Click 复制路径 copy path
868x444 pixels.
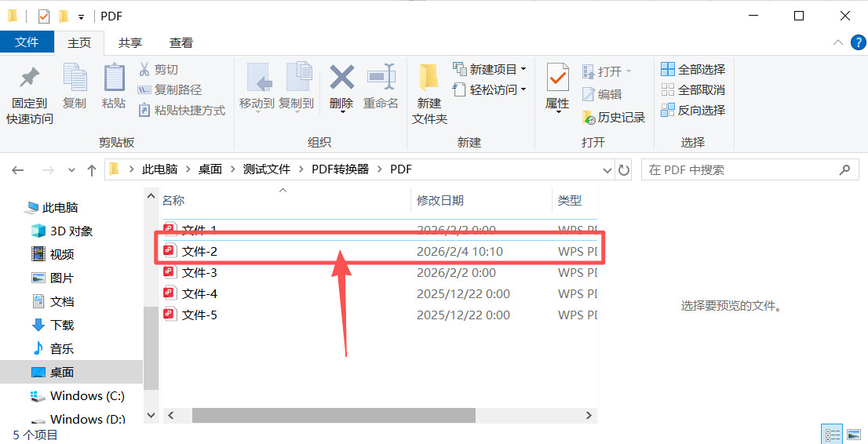(170, 89)
